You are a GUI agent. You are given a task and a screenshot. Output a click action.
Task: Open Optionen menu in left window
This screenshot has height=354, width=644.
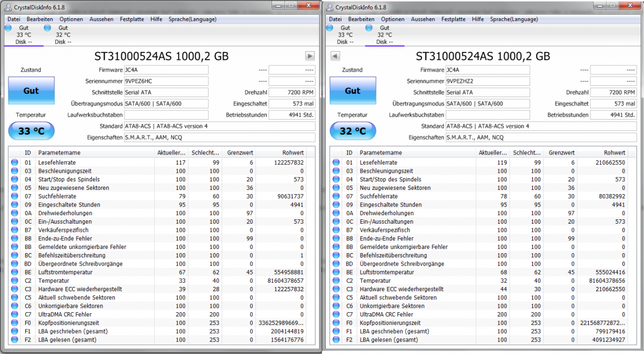click(71, 19)
